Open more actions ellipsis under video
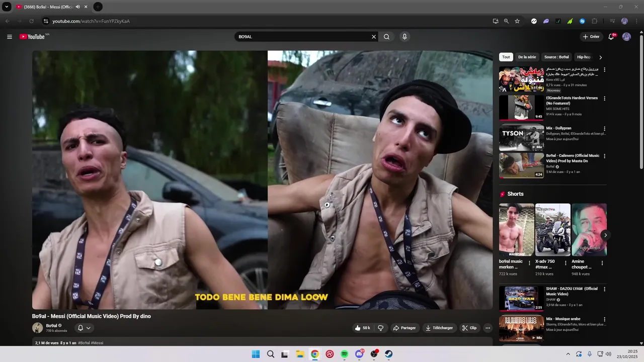Screen dimensions: 644x362 click(x=488, y=328)
